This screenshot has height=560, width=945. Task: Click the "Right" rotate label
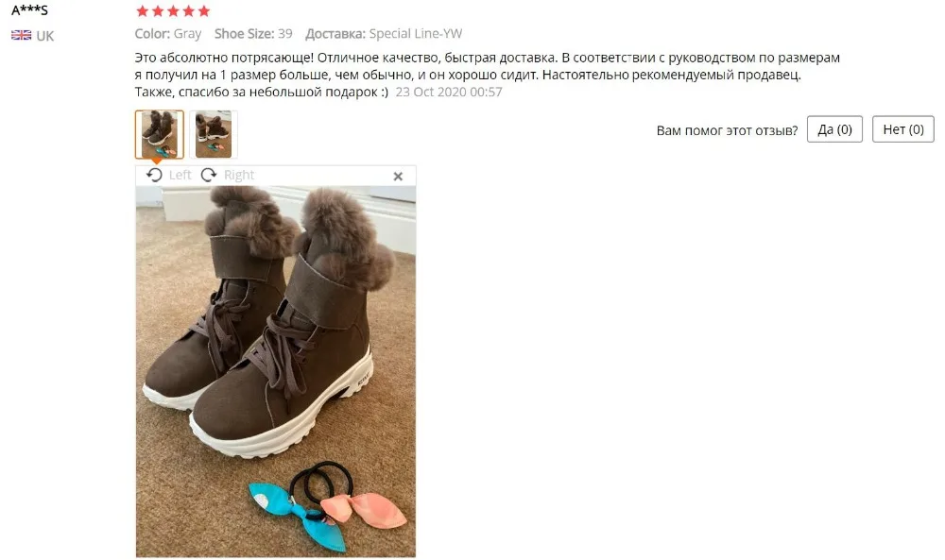[x=239, y=176]
